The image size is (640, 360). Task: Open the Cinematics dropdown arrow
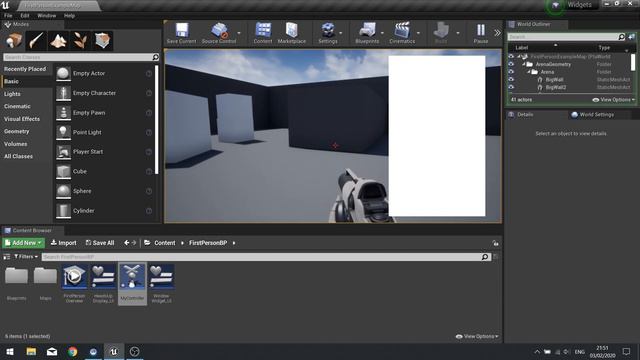(418, 33)
